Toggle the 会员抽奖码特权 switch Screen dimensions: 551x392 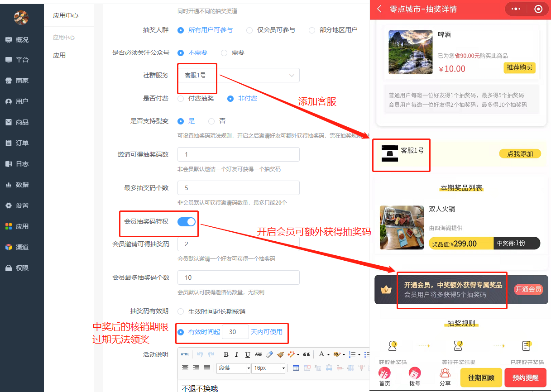tap(186, 222)
